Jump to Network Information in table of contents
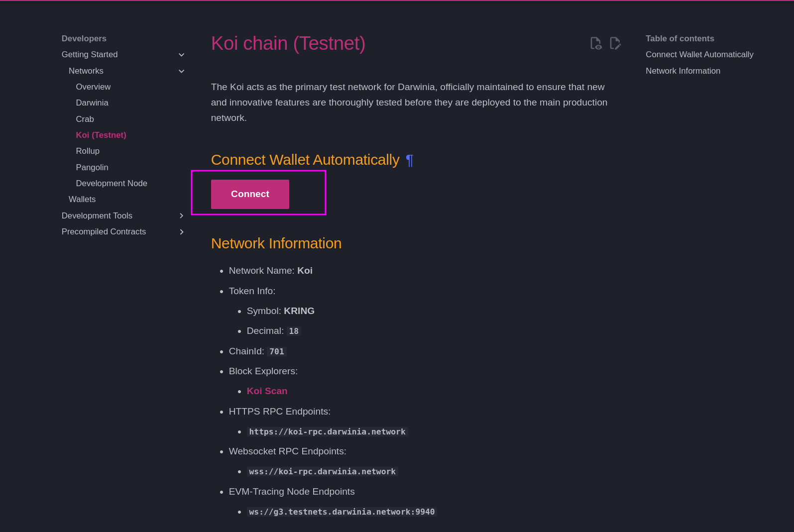 [682, 71]
